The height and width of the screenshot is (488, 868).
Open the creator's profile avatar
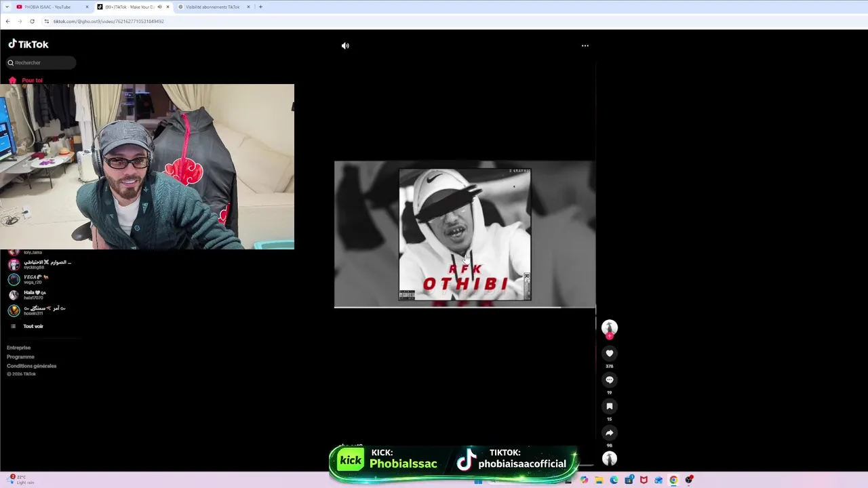tap(609, 327)
